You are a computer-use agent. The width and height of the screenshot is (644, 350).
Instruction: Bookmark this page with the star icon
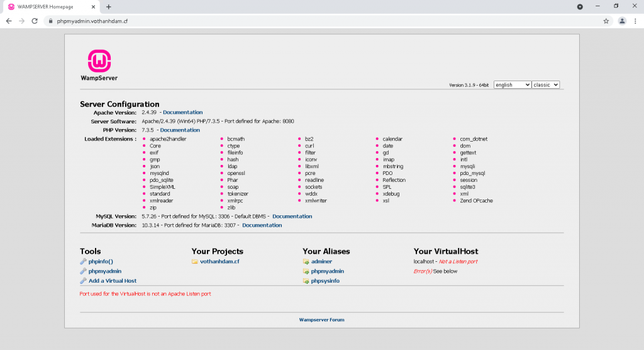point(606,21)
